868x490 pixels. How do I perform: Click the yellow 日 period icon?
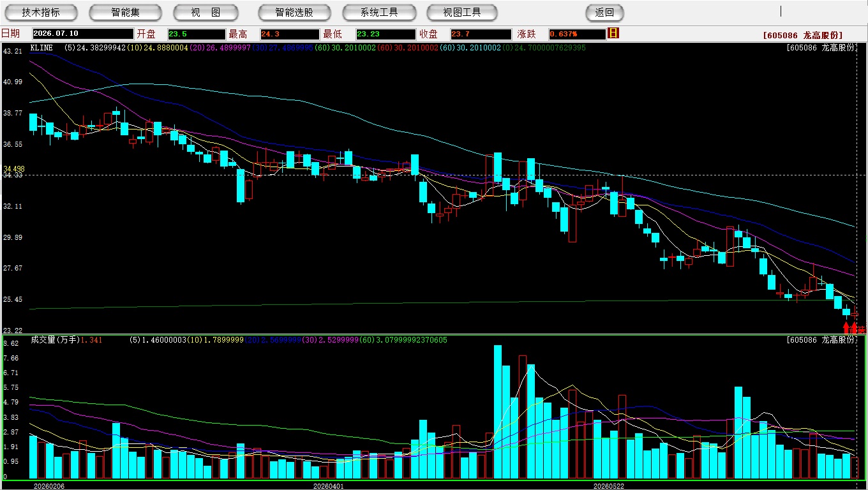613,33
